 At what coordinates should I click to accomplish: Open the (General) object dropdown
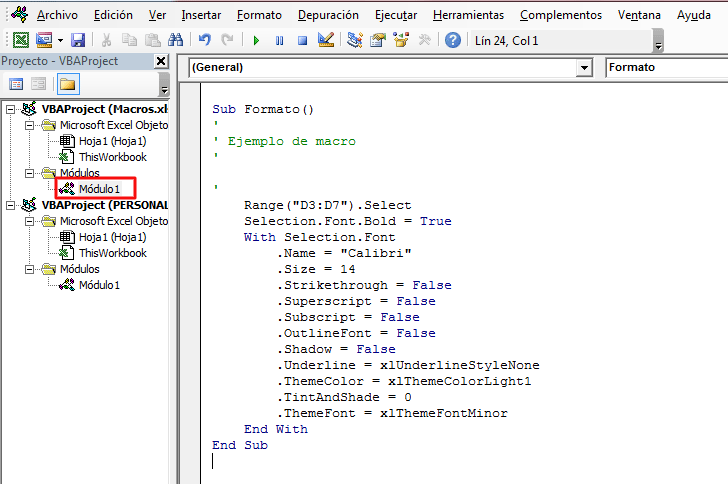(584, 68)
